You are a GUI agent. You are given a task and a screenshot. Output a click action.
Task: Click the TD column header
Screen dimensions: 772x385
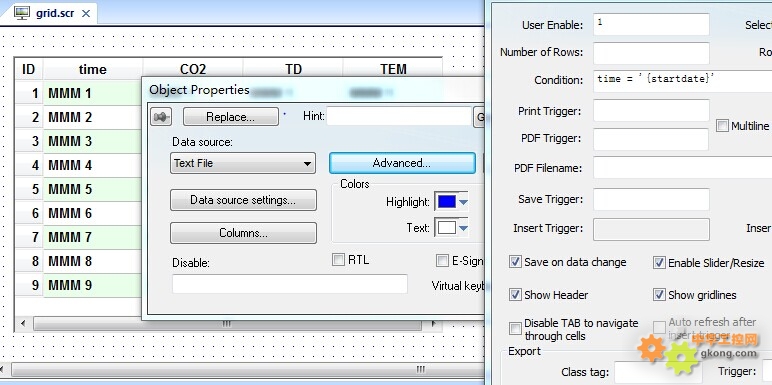tap(293, 68)
